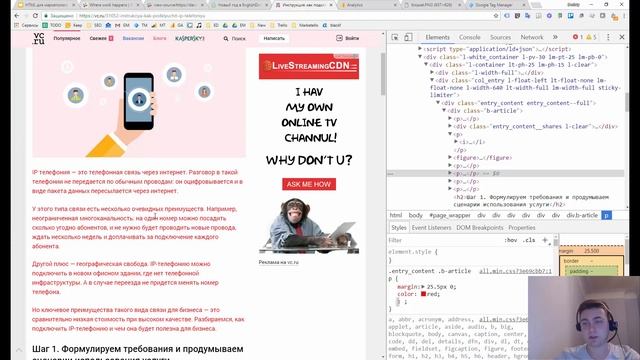
Task: Switch to the Sources tab
Action: [500, 37]
